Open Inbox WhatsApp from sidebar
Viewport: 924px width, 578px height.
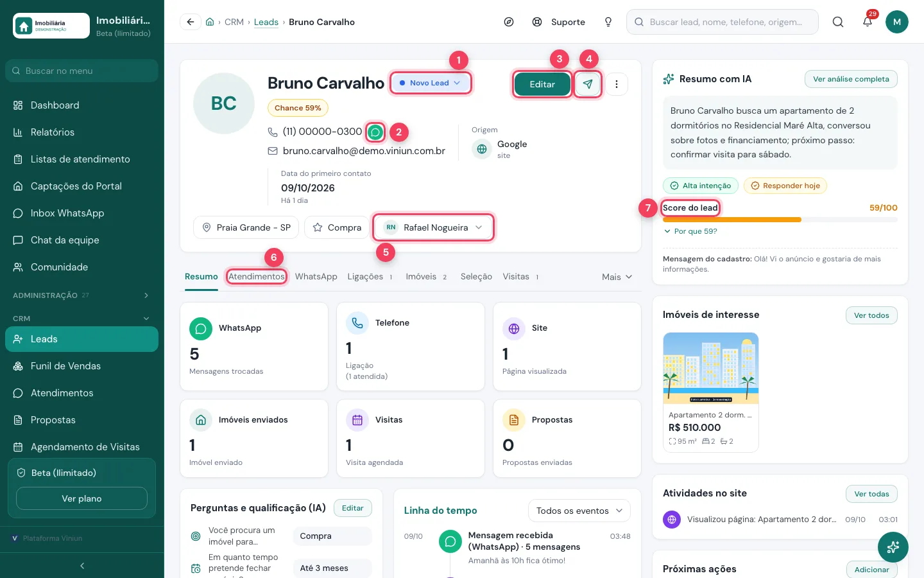click(82, 213)
